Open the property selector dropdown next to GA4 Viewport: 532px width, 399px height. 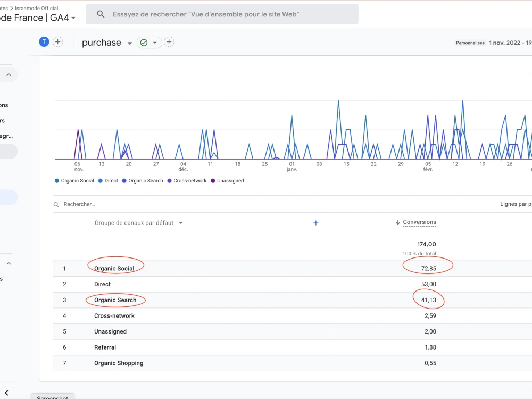click(73, 18)
